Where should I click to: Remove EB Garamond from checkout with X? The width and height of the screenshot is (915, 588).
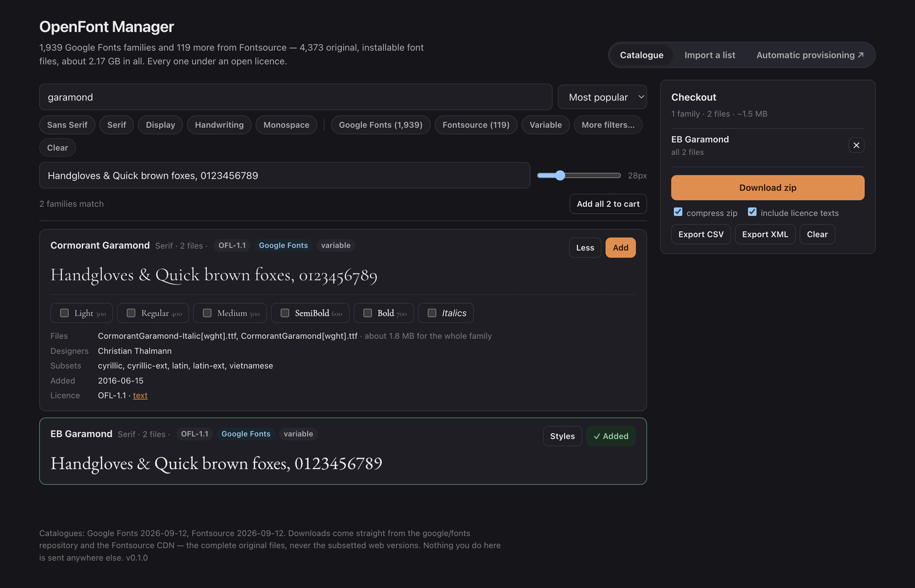coord(856,145)
